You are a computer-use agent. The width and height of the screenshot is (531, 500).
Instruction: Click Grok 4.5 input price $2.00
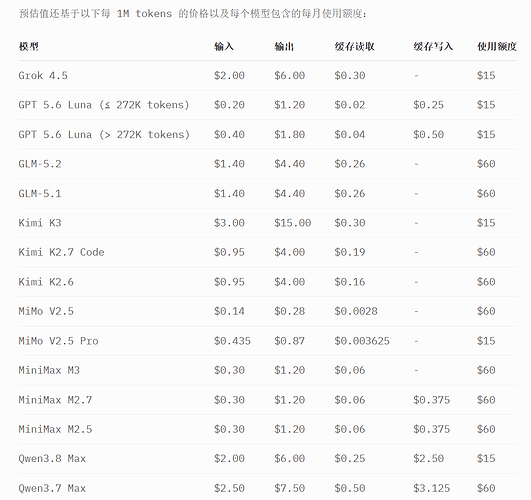point(229,75)
